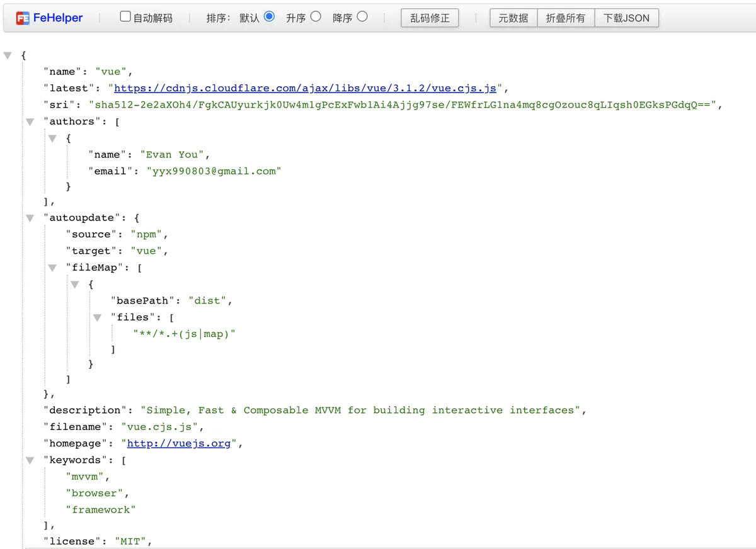Collapse the Evan You author object
756x549 pixels.
[53, 138]
